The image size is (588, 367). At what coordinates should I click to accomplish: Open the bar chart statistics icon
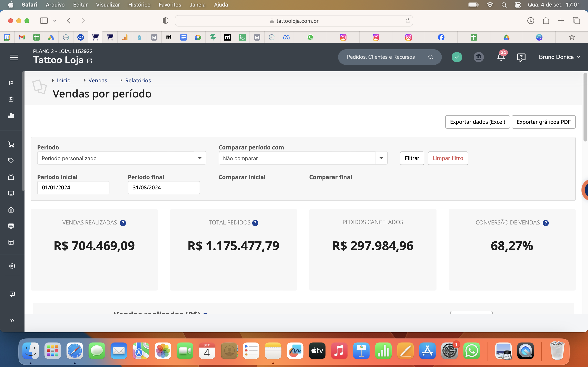point(11,116)
